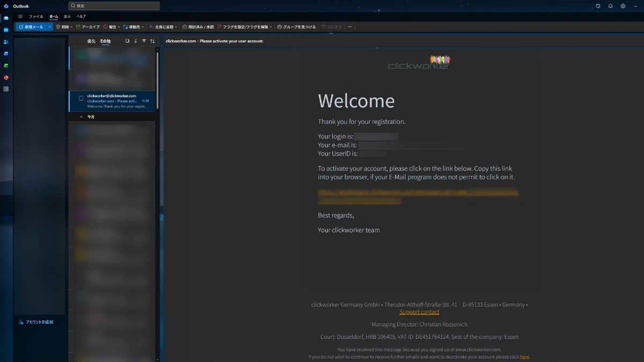The image size is (644, 362).
Task: Open the clickworker@clickworker.com message
Action: (x=112, y=101)
